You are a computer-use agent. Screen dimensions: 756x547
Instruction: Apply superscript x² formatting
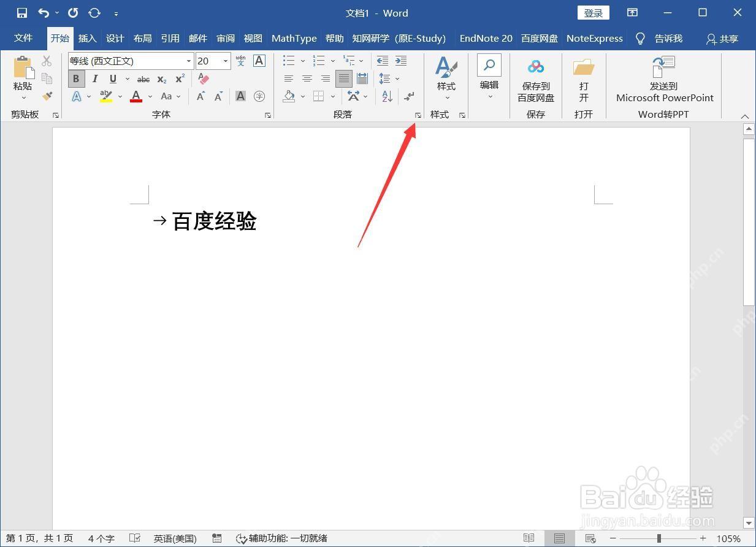(x=180, y=79)
